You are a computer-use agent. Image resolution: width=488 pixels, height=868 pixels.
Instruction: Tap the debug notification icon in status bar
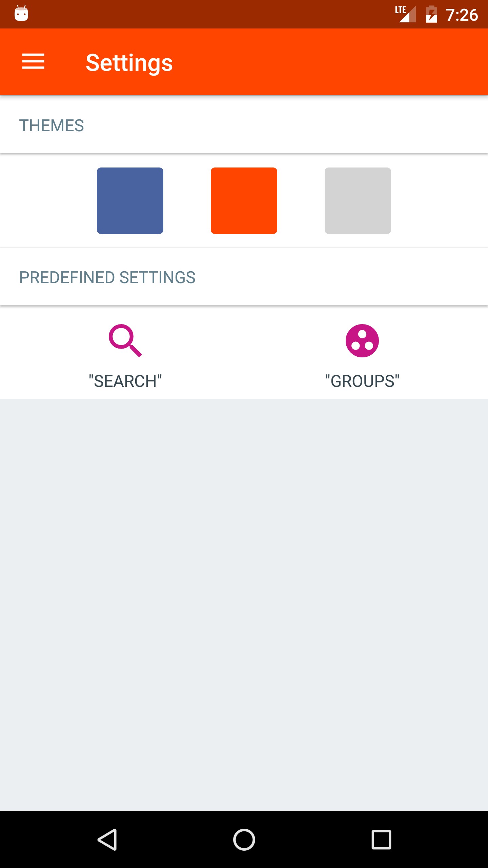click(x=21, y=14)
